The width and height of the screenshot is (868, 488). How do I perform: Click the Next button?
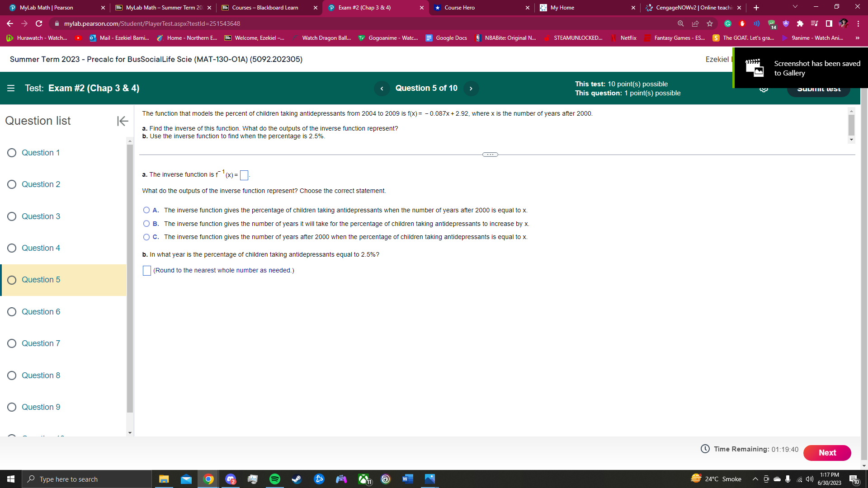point(827,453)
